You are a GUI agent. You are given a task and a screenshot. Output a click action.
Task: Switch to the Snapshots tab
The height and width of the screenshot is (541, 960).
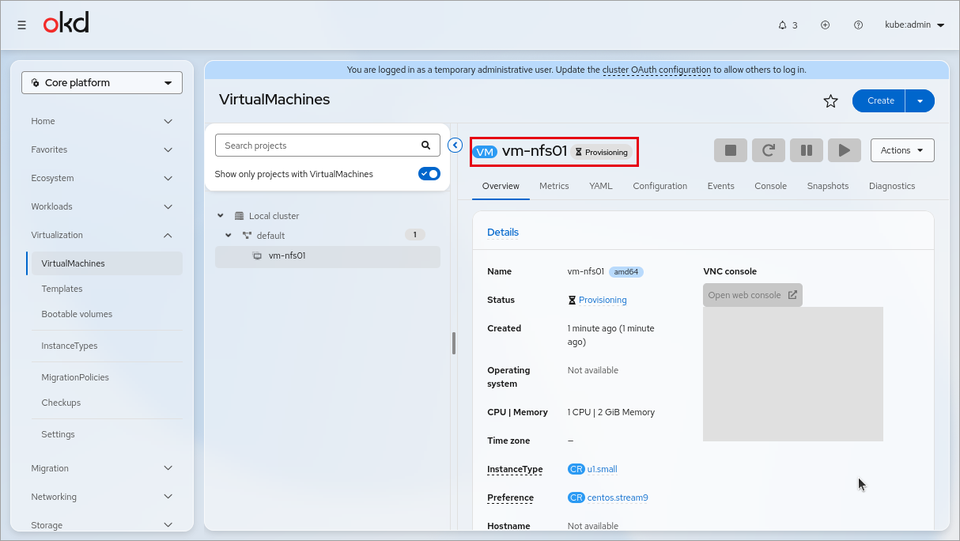828,186
